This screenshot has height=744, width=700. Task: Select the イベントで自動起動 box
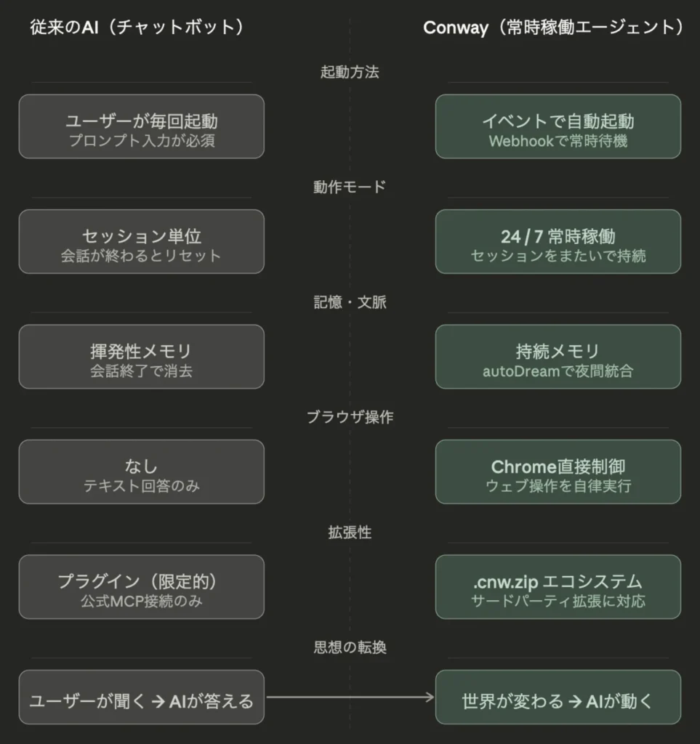(558, 126)
